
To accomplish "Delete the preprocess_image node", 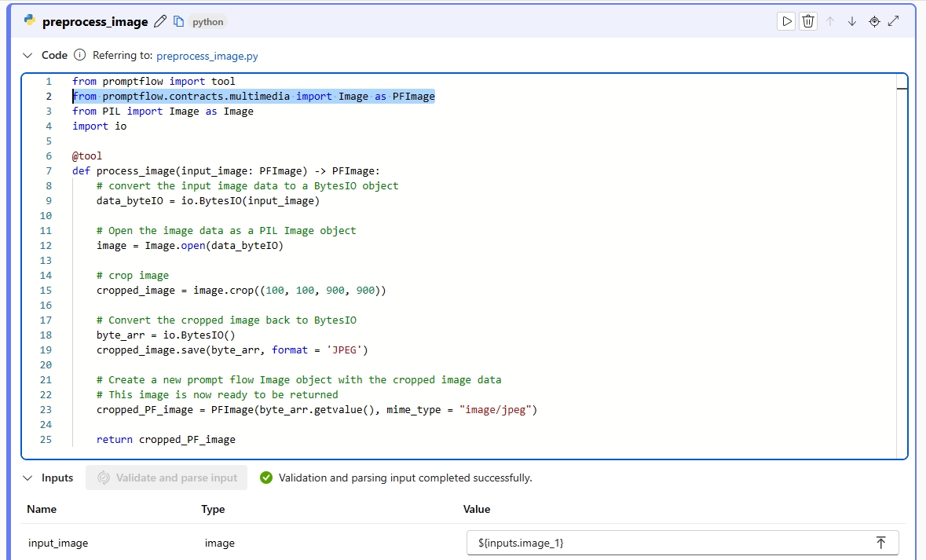I will coord(808,21).
